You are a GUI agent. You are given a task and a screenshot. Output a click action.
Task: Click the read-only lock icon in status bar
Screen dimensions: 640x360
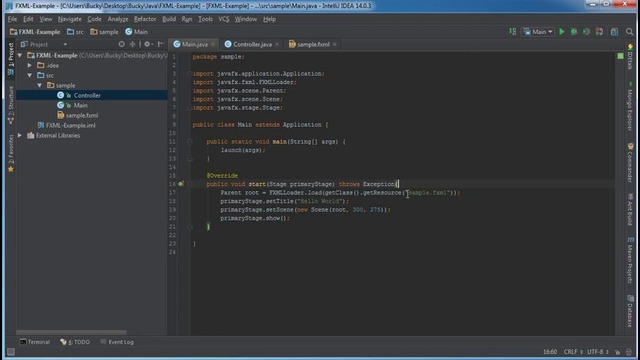(618, 352)
